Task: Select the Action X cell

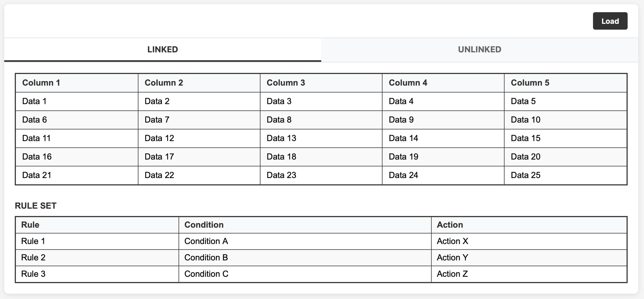Action: pyautogui.click(x=529, y=241)
